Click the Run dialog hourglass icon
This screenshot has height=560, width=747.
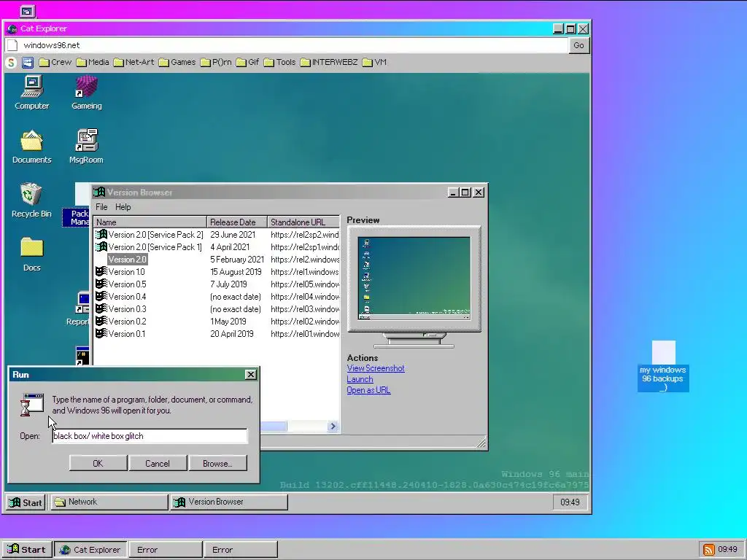[x=32, y=405]
